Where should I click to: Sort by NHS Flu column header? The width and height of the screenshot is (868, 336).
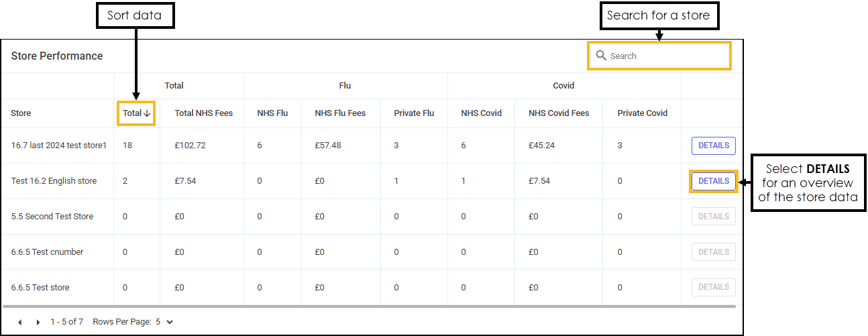click(272, 113)
